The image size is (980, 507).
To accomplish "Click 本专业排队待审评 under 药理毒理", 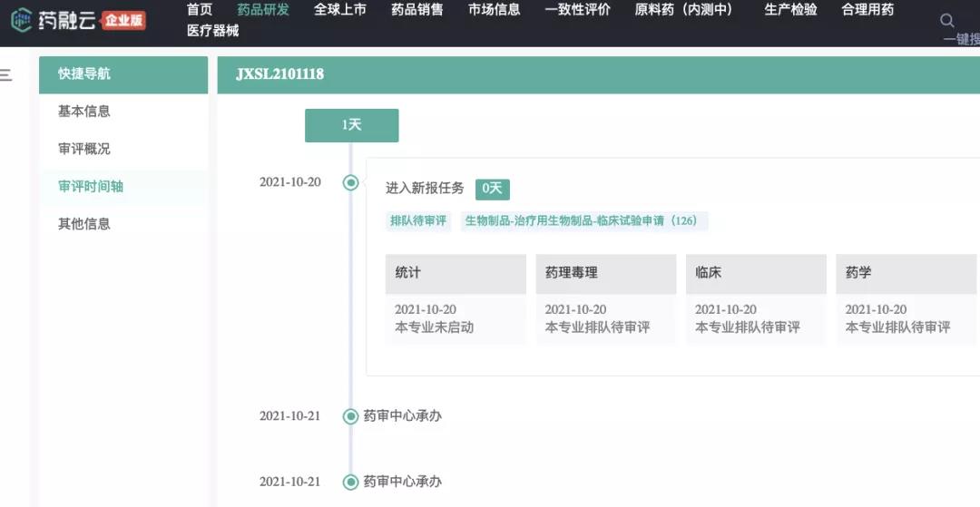I will [597, 327].
